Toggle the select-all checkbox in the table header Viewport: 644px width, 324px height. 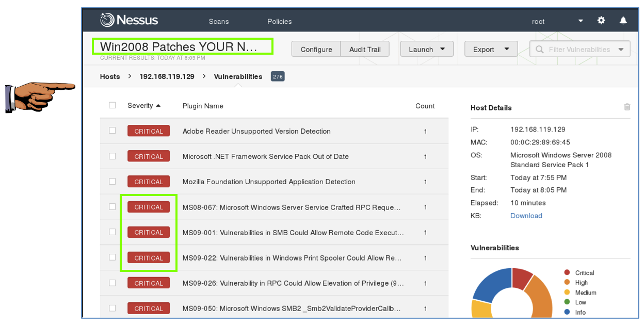click(112, 105)
